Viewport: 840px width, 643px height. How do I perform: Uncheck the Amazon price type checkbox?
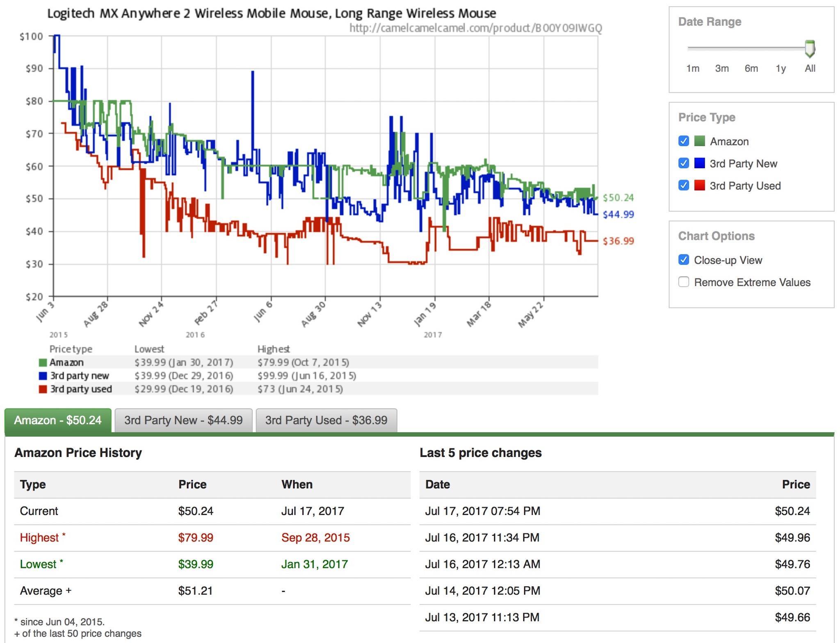[683, 141]
